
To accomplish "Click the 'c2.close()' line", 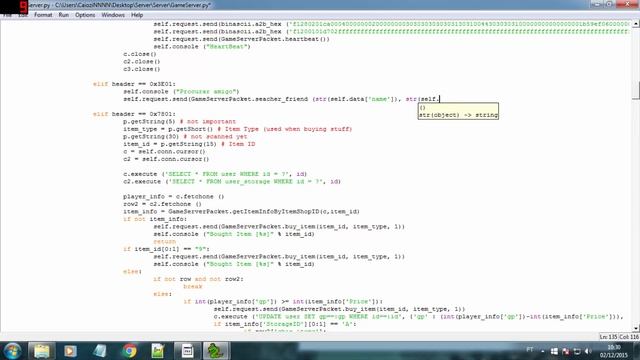I will [142, 62].
